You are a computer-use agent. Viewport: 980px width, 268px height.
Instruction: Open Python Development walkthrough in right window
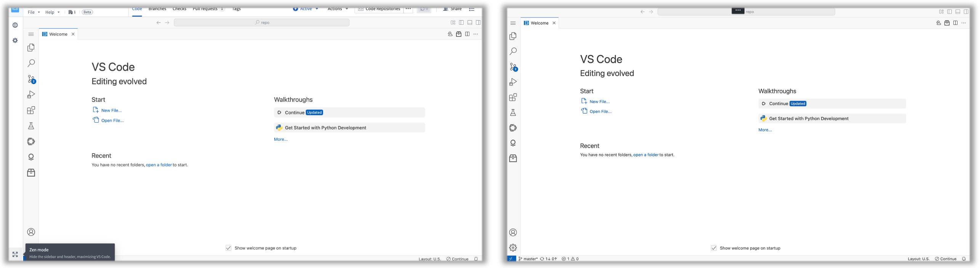[x=832, y=118]
